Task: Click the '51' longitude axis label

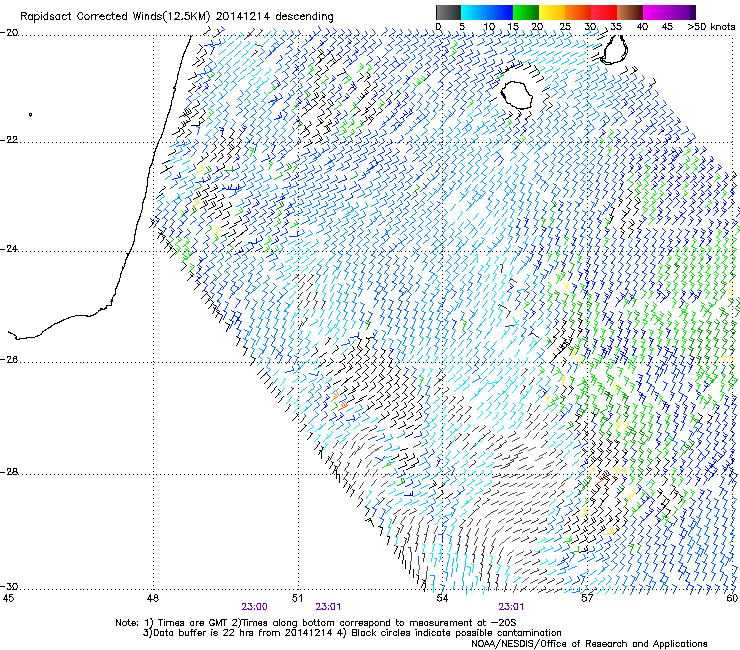Action: [297, 599]
